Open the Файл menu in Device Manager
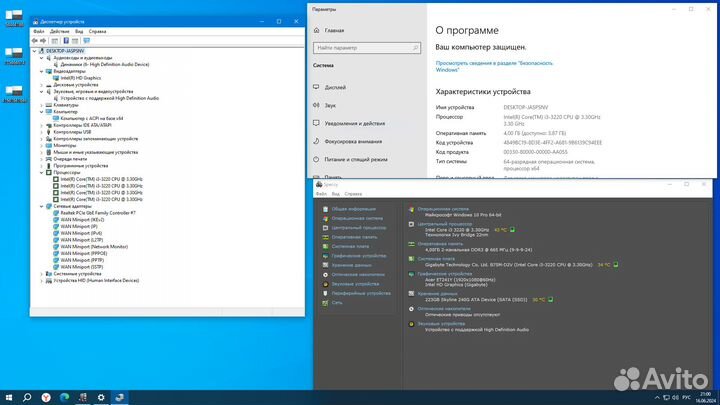The width and height of the screenshot is (720, 405). pyautogui.click(x=38, y=31)
